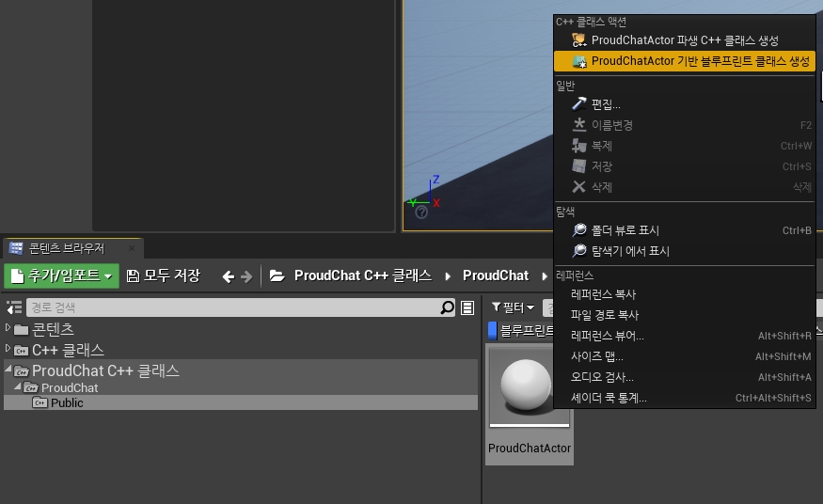Open the 필터 dropdown
The image size is (823, 504).
[x=514, y=307]
